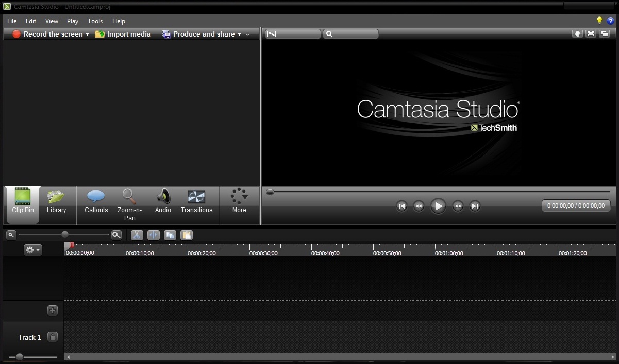This screenshot has width=619, height=364.
Task: Add a new track plus button
Action: pyautogui.click(x=53, y=310)
